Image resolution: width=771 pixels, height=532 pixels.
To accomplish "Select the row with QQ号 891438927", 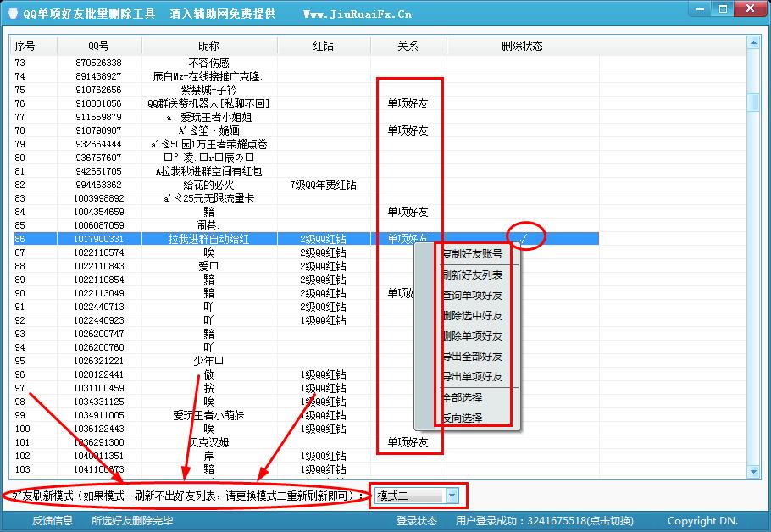I will click(x=306, y=76).
